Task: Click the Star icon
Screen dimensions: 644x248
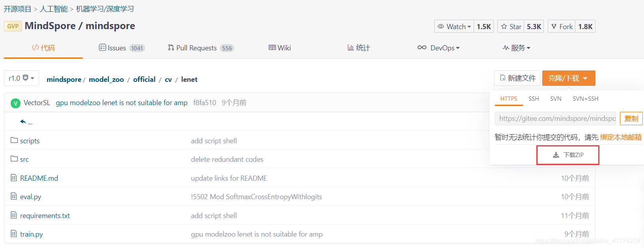Action: 504,26
